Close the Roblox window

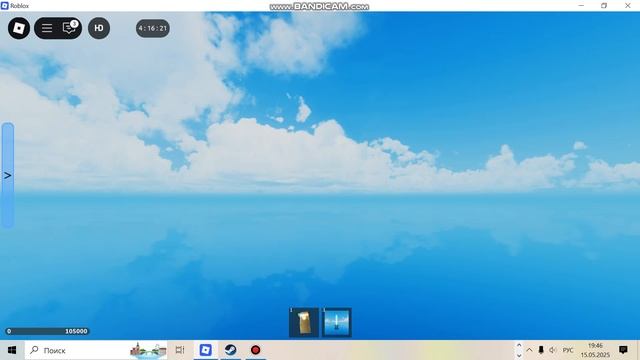tap(628, 5)
